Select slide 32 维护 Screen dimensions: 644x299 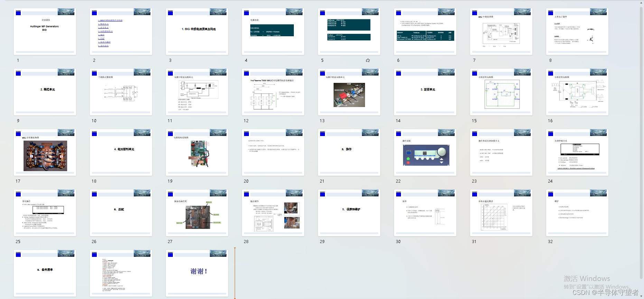click(577, 213)
